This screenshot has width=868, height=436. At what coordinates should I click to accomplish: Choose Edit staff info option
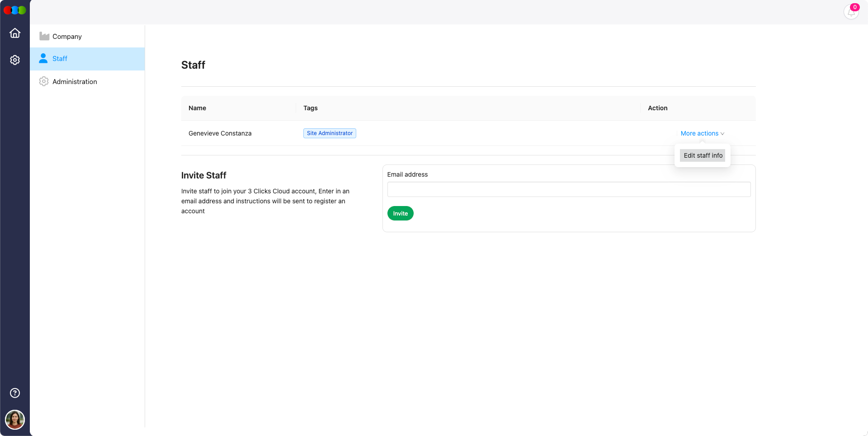point(703,155)
